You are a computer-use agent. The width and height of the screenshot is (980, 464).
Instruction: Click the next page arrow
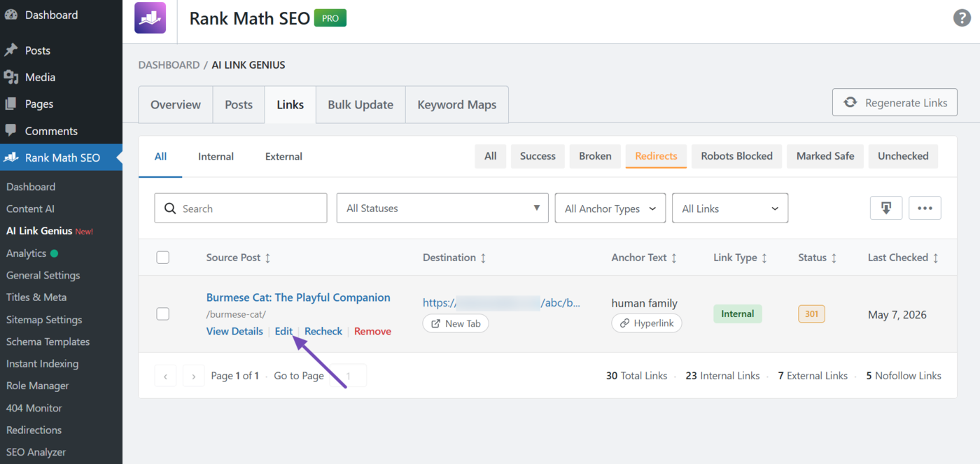pos(194,376)
